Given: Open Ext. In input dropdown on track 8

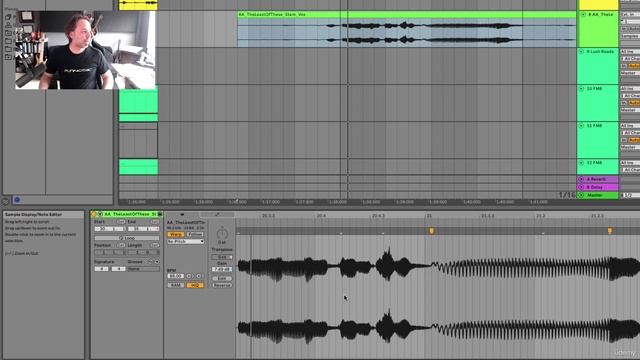Looking at the screenshot, I should (630, 14).
